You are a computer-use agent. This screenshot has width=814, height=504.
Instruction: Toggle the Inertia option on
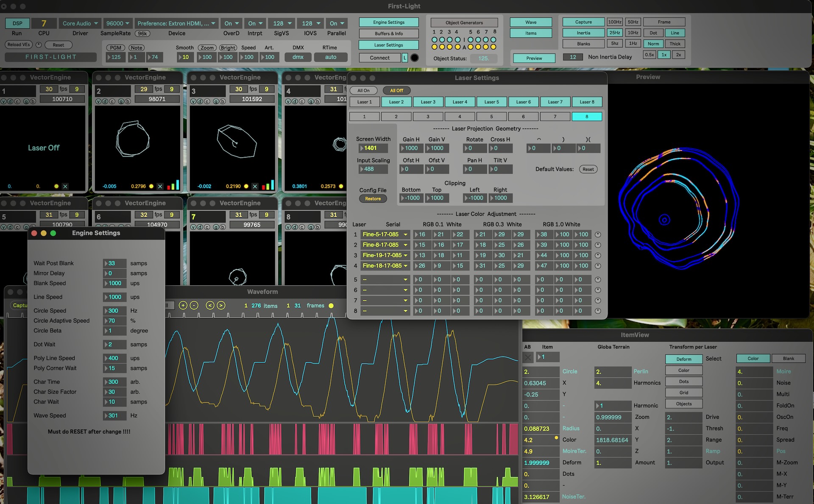coord(583,33)
